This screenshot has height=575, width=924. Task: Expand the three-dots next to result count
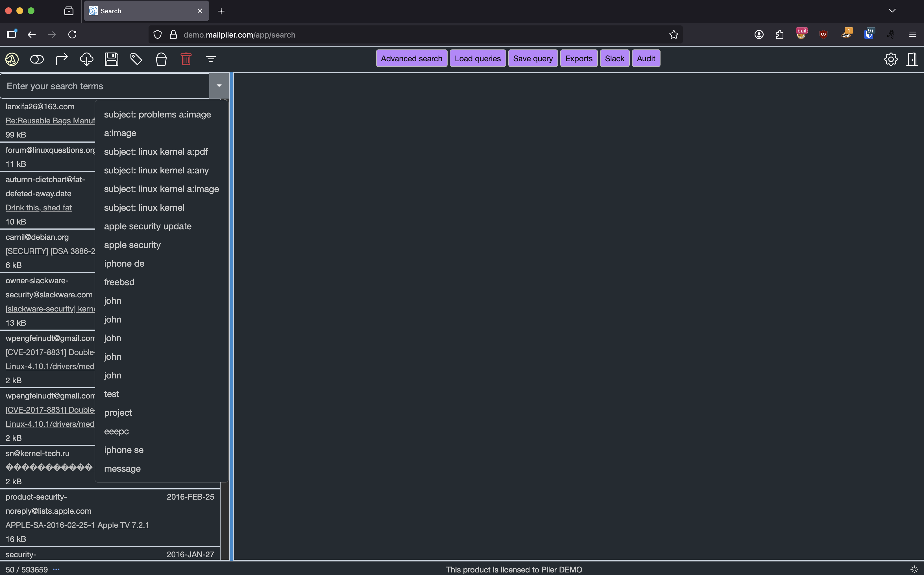click(56, 569)
